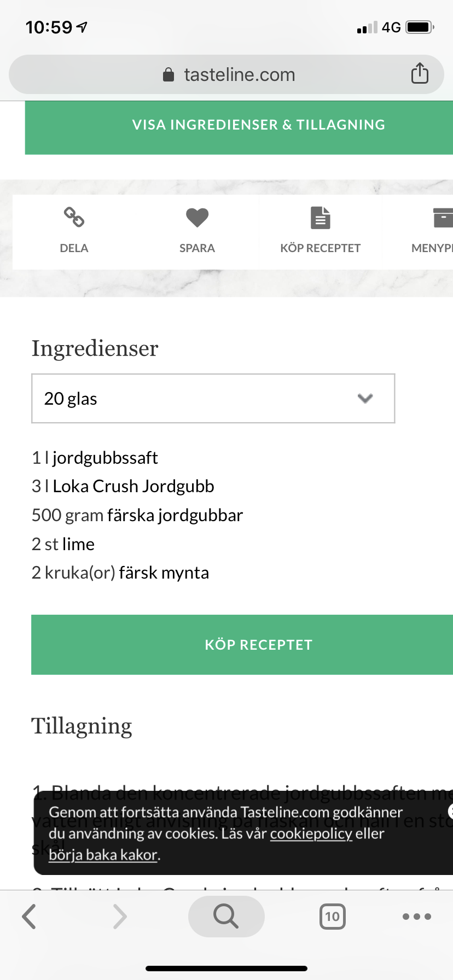Expand portions using the chevron arrow
453x980 pixels.
click(365, 399)
